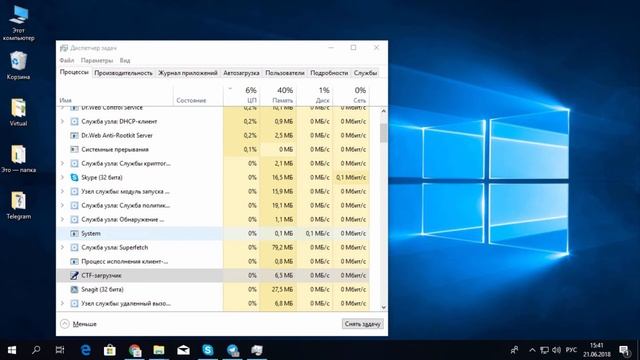Expand Служба узла: Обнаружение row
This screenshot has height=360, width=640.
click(x=62, y=219)
